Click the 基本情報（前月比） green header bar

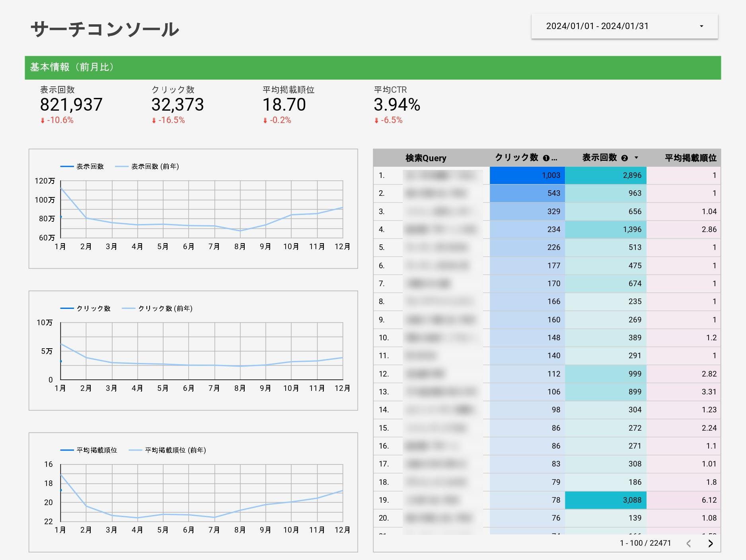point(372,67)
